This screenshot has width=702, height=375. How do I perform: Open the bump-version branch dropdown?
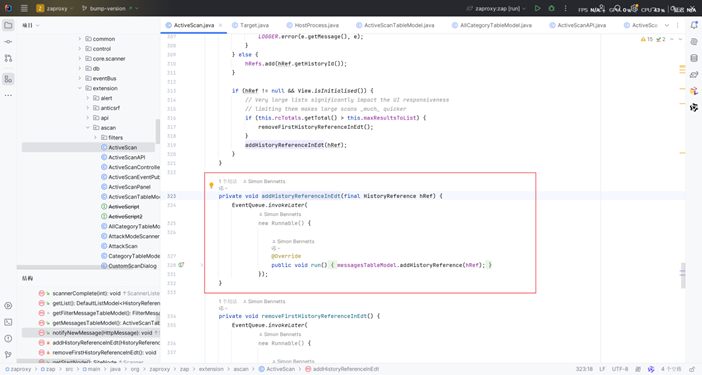(x=110, y=9)
